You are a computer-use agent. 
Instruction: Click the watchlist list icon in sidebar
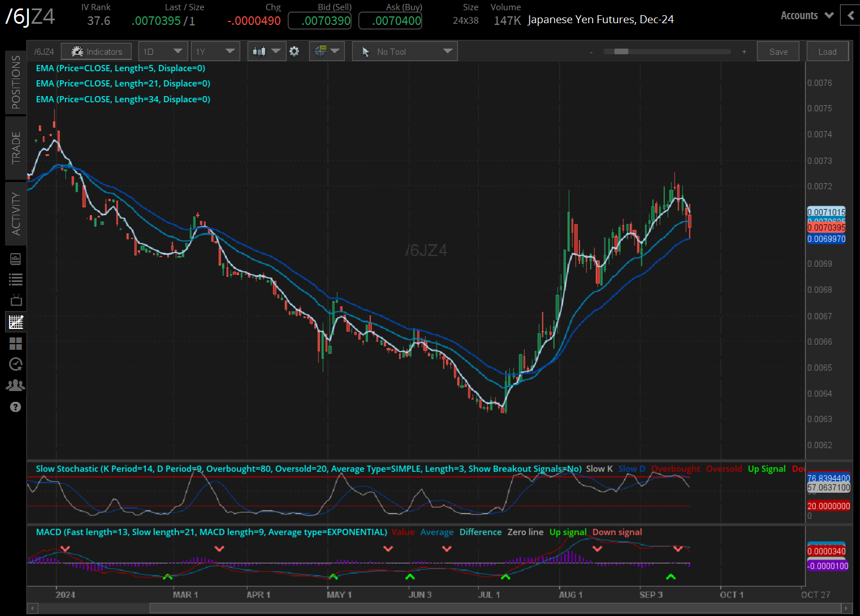pos(16,279)
